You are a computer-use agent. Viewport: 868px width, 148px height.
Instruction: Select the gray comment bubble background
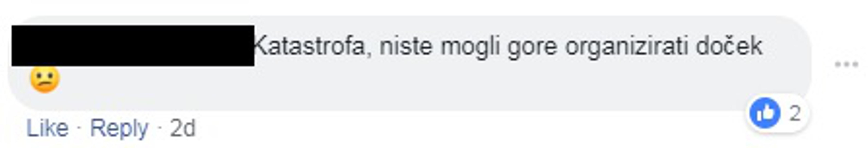tap(409, 63)
